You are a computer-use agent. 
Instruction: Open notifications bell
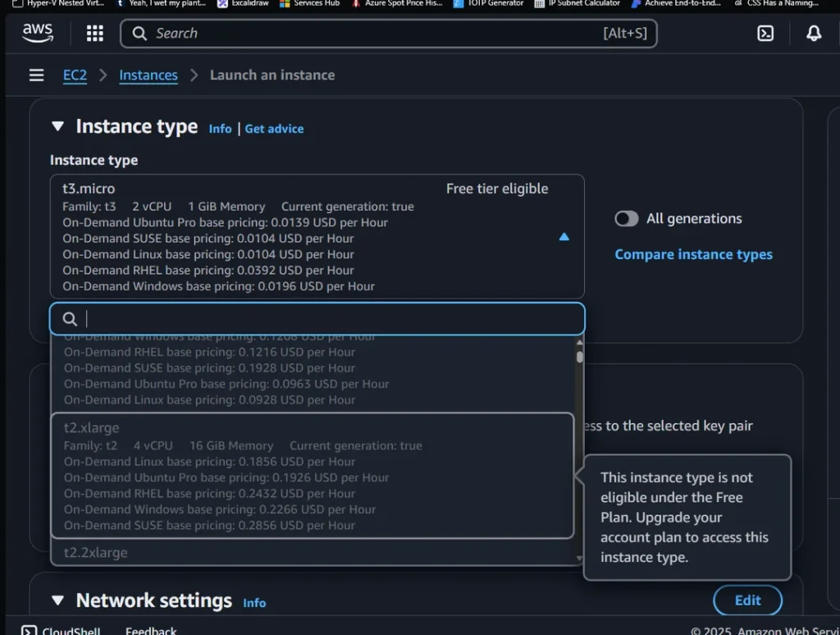click(814, 33)
